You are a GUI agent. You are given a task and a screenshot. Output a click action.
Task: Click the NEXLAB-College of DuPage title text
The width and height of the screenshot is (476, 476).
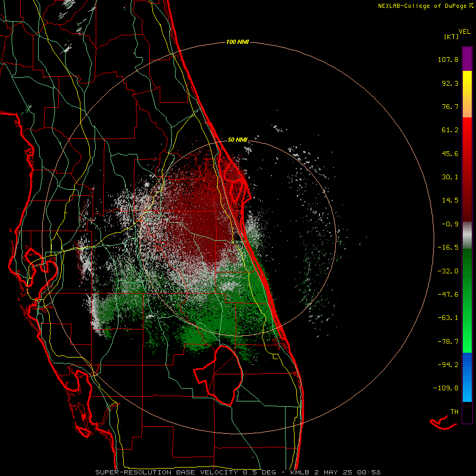tap(425, 6)
